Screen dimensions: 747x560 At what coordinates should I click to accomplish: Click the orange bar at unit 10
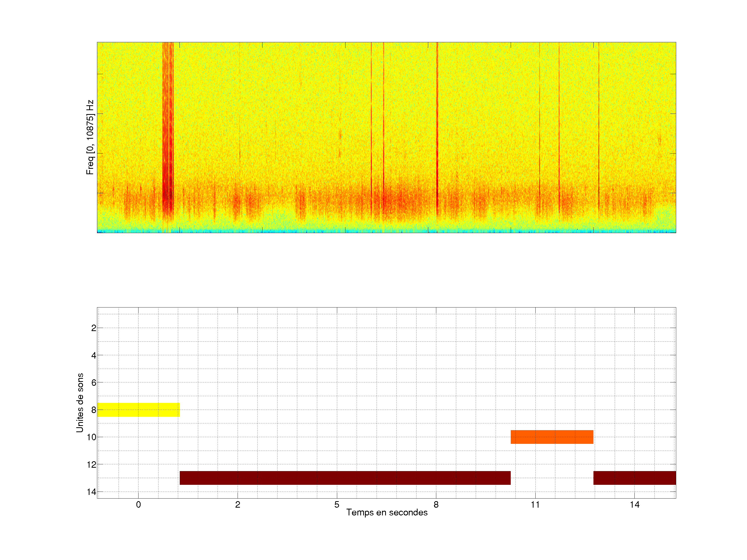click(552, 437)
